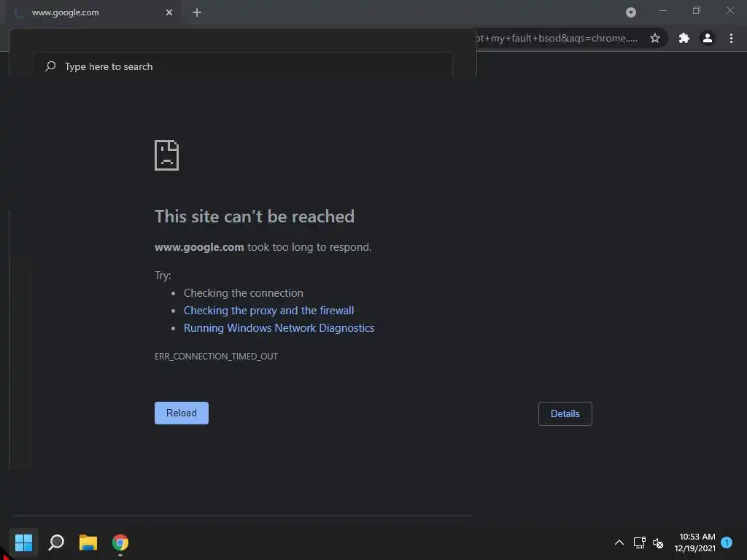Expand the tab search dropdown arrow

coord(631,12)
